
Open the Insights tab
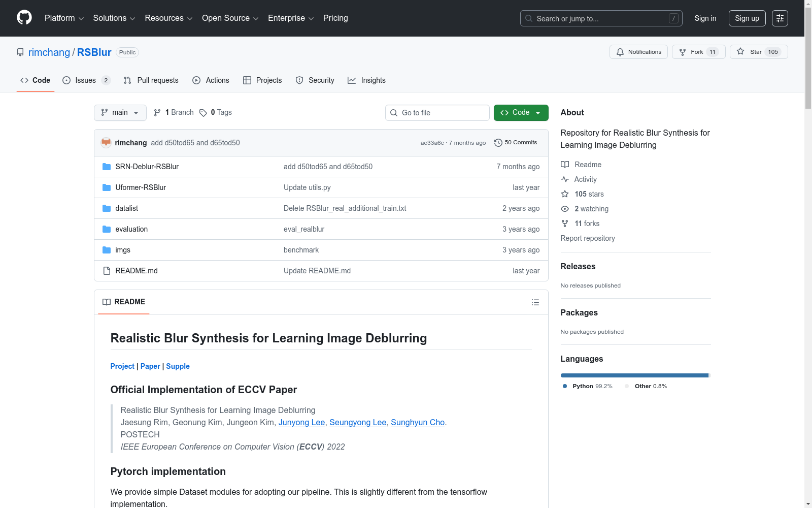pos(366,80)
